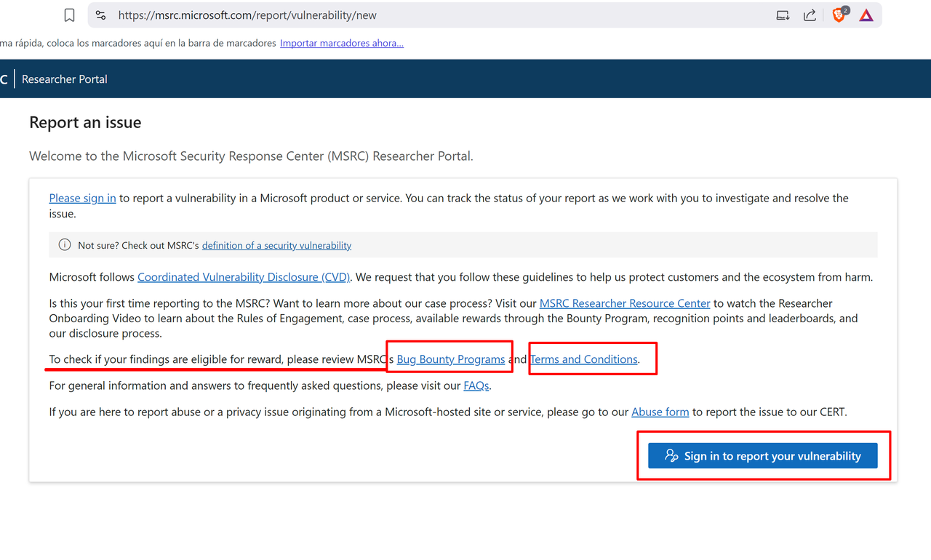This screenshot has width=931, height=560.
Task: Click the install app icon in address bar
Action: [783, 15]
